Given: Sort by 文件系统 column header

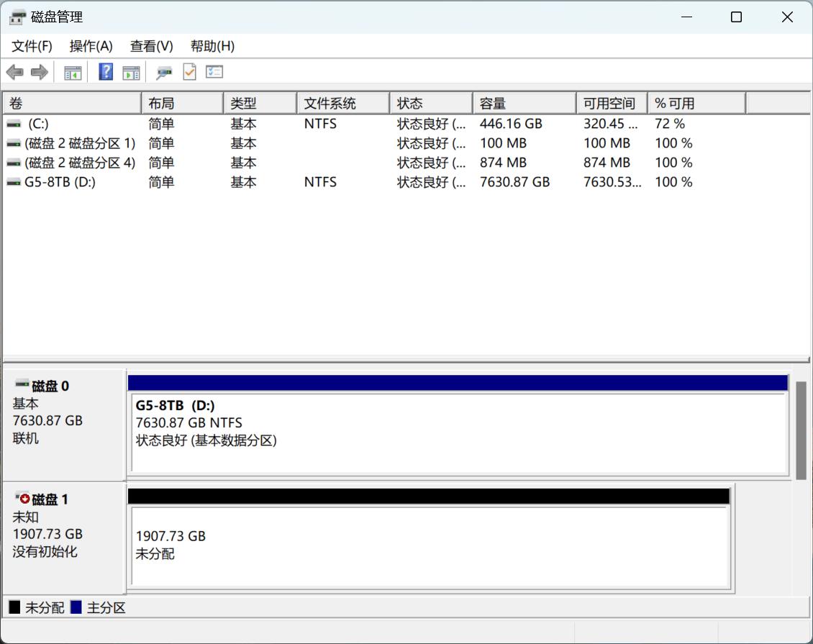Looking at the screenshot, I should pos(342,104).
